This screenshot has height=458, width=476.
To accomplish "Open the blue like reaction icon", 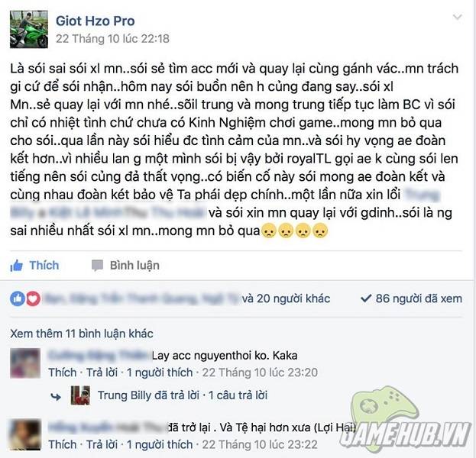I will coord(18,298).
